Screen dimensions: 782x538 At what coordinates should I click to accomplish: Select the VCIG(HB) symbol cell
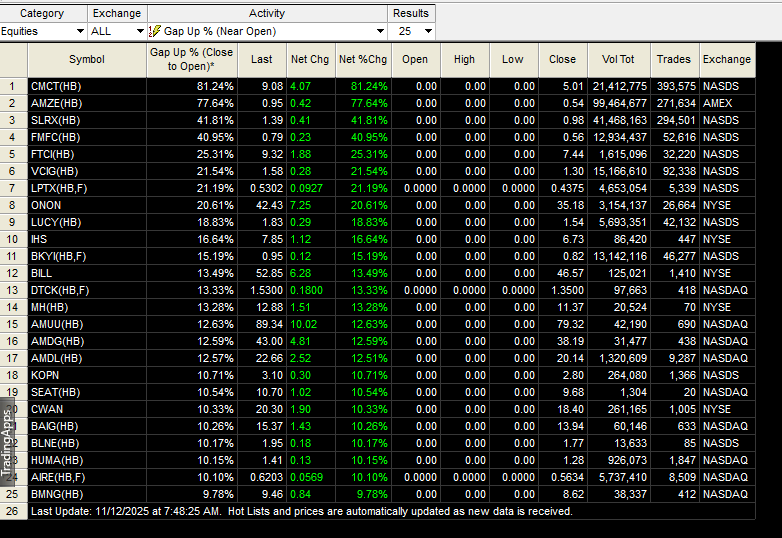coord(87,171)
